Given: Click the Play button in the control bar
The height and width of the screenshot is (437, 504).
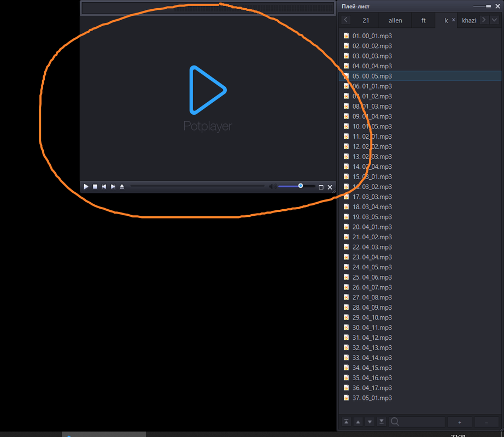Looking at the screenshot, I should tap(86, 187).
